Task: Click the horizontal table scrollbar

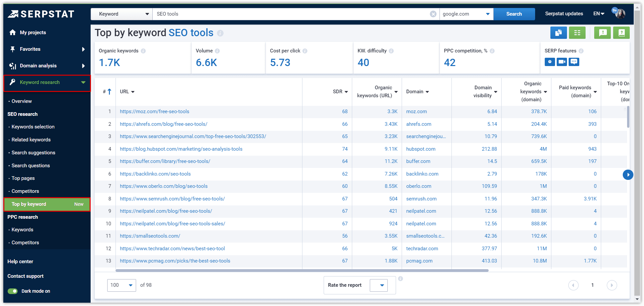Action: (x=302, y=270)
